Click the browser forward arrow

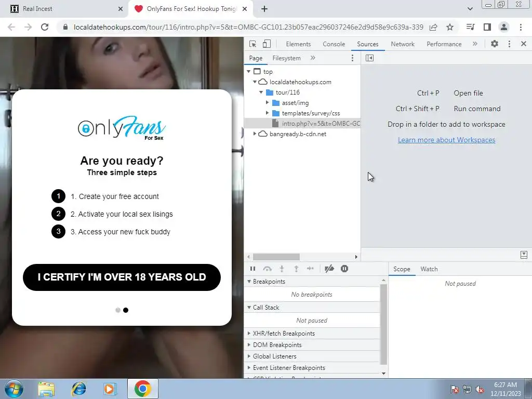28,27
